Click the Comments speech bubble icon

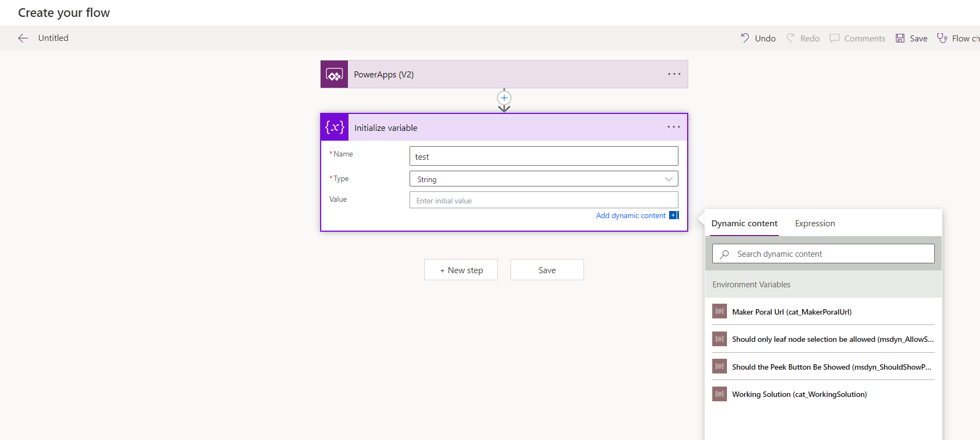[834, 38]
